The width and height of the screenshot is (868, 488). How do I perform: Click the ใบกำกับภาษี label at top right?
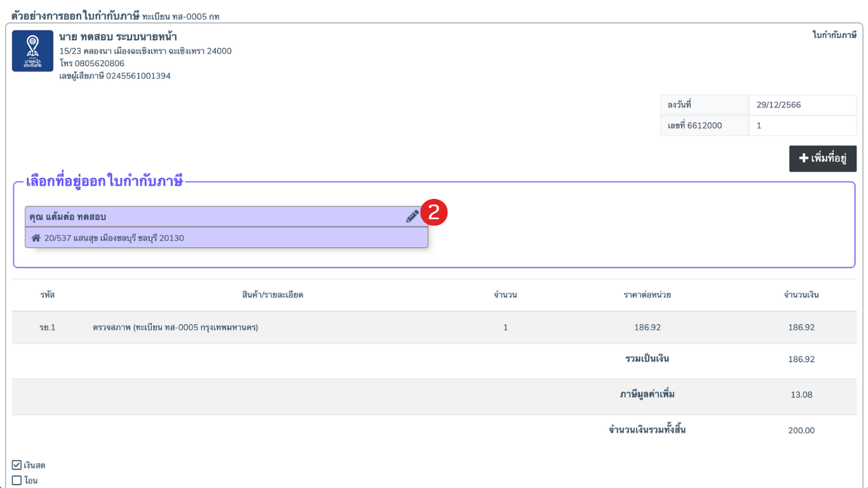834,35
